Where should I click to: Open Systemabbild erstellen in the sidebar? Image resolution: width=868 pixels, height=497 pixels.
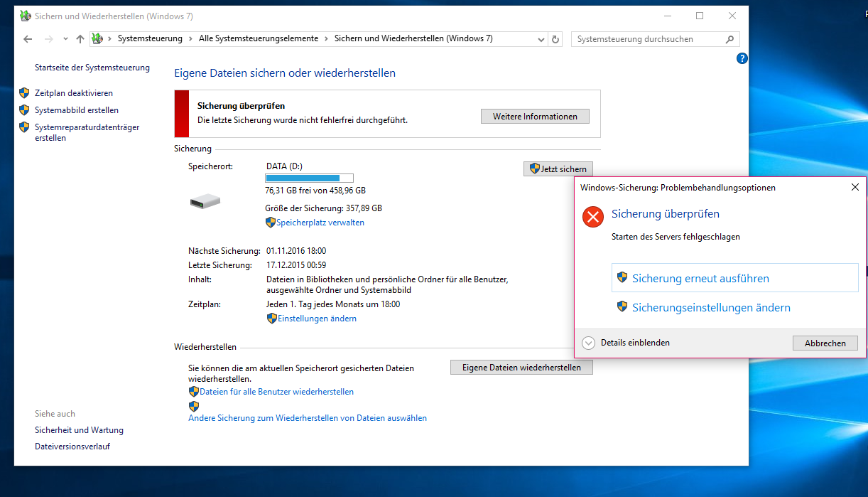click(x=77, y=110)
